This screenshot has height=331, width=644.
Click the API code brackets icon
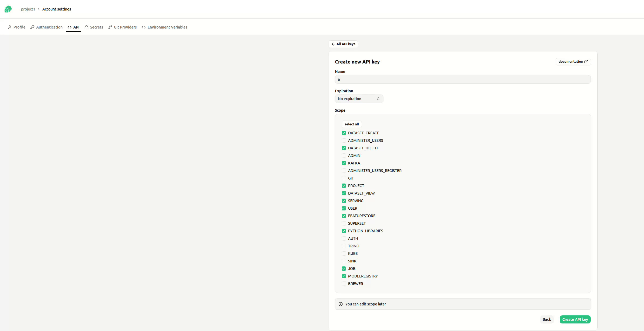[x=70, y=27]
